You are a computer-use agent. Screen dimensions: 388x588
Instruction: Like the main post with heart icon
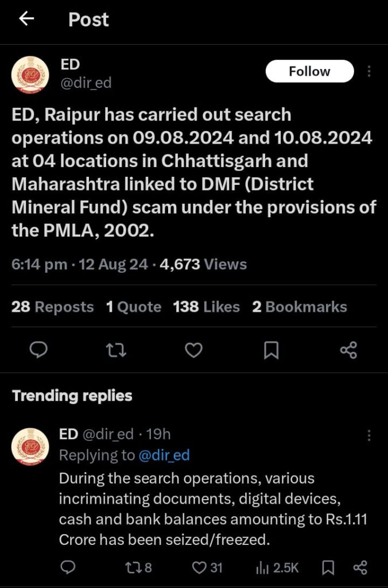(194, 350)
